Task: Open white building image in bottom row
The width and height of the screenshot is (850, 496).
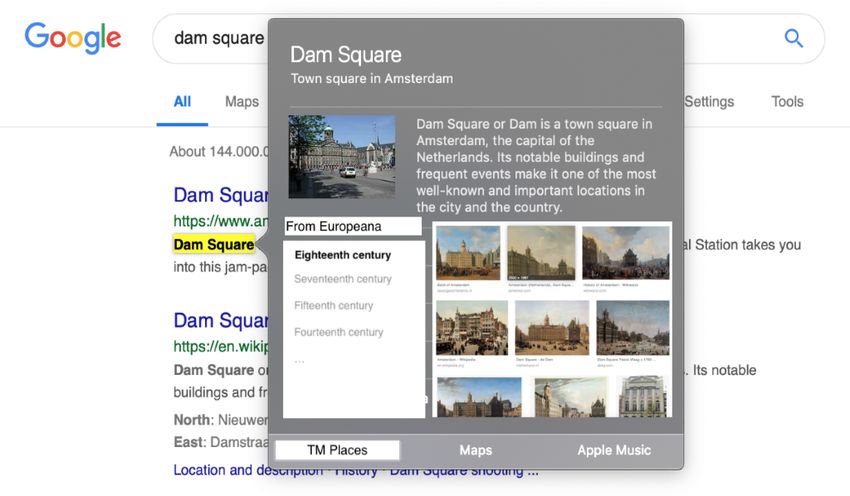Action: click(642, 397)
